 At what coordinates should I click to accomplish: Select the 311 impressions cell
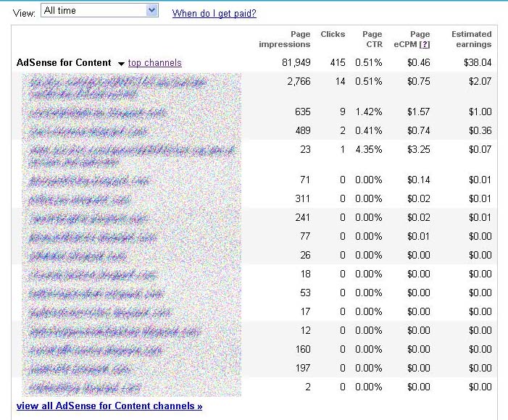point(303,198)
